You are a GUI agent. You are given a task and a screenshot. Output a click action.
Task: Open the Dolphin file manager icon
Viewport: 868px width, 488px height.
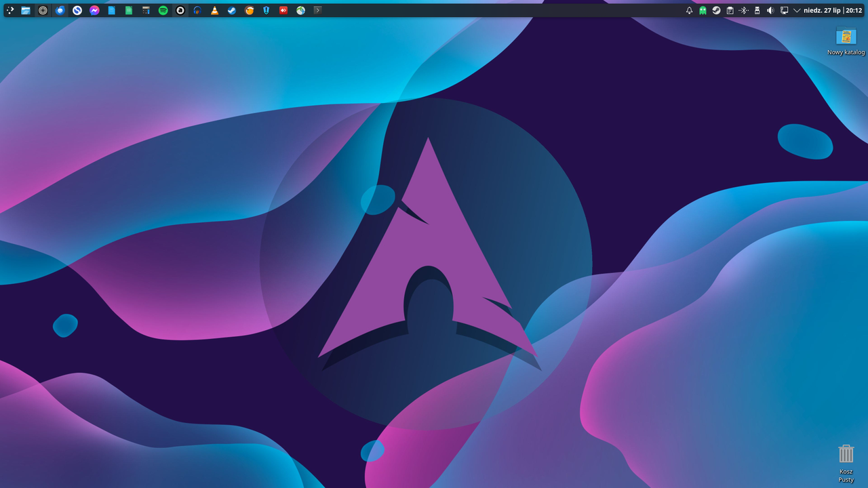26,10
